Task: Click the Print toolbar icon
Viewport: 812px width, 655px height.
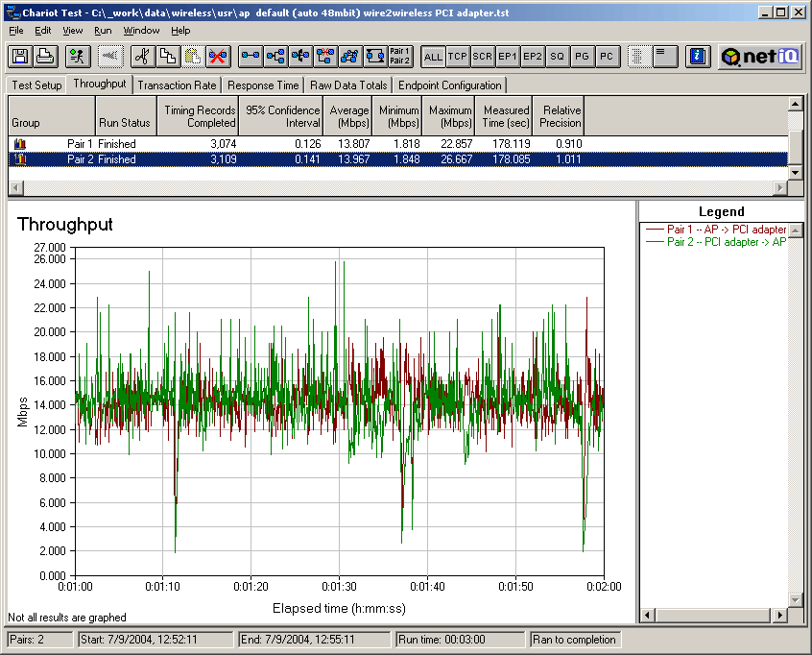Action: pyautogui.click(x=44, y=57)
